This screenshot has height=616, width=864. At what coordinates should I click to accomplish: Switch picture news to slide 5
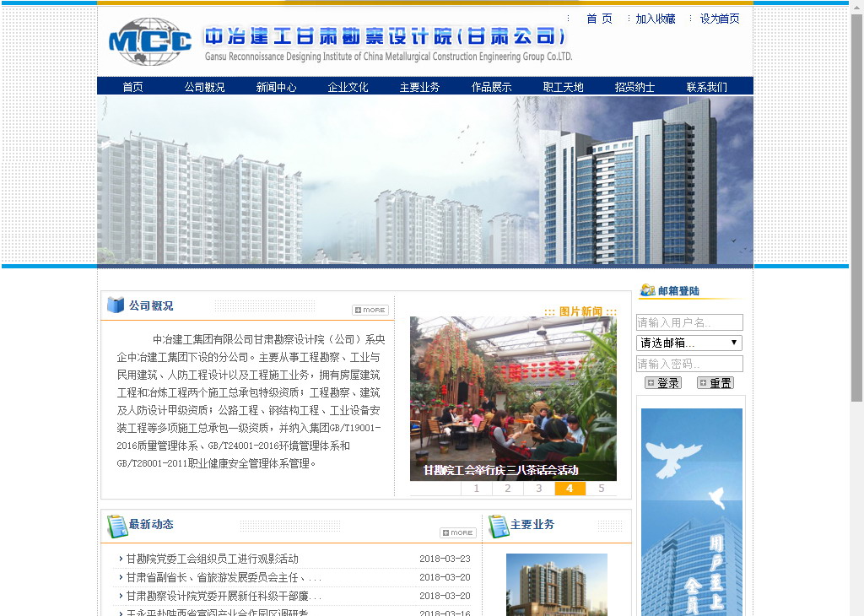tap(601, 489)
